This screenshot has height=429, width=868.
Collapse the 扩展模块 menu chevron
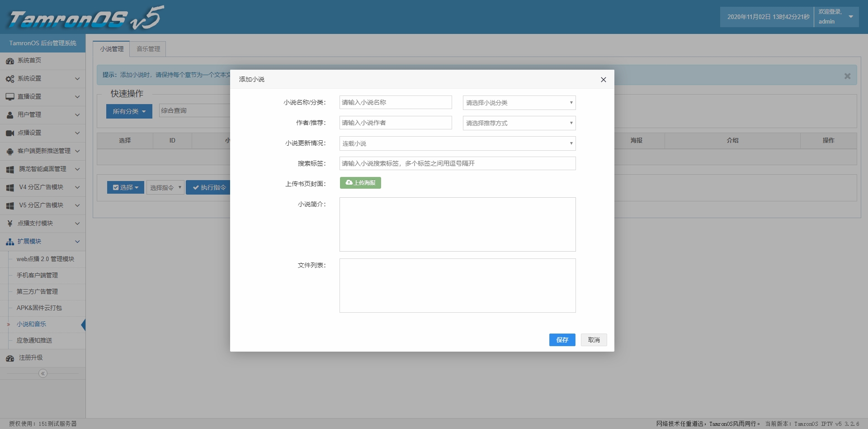pos(77,242)
